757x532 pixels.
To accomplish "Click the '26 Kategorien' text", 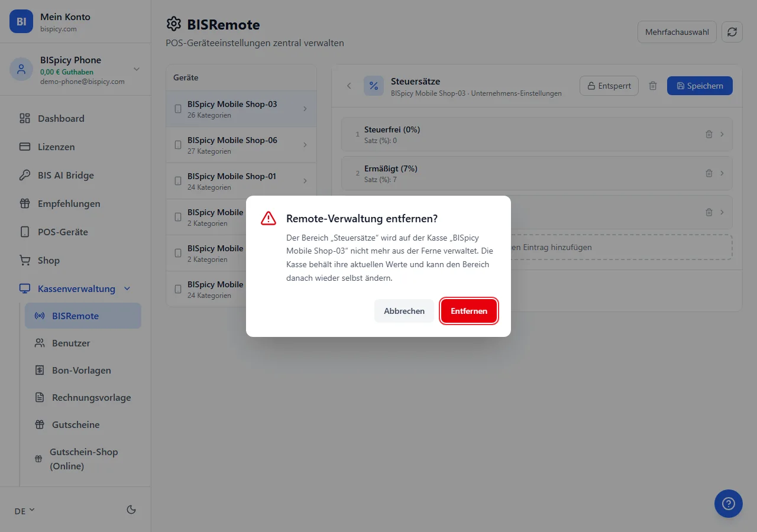I will click(209, 115).
